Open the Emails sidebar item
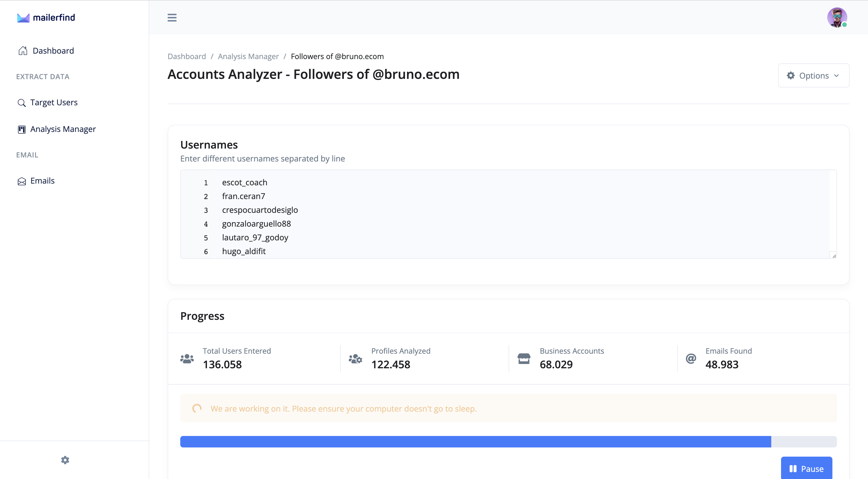The width and height of the screenshot is (868, 479). pyautogui.click(x=42, y=181)
